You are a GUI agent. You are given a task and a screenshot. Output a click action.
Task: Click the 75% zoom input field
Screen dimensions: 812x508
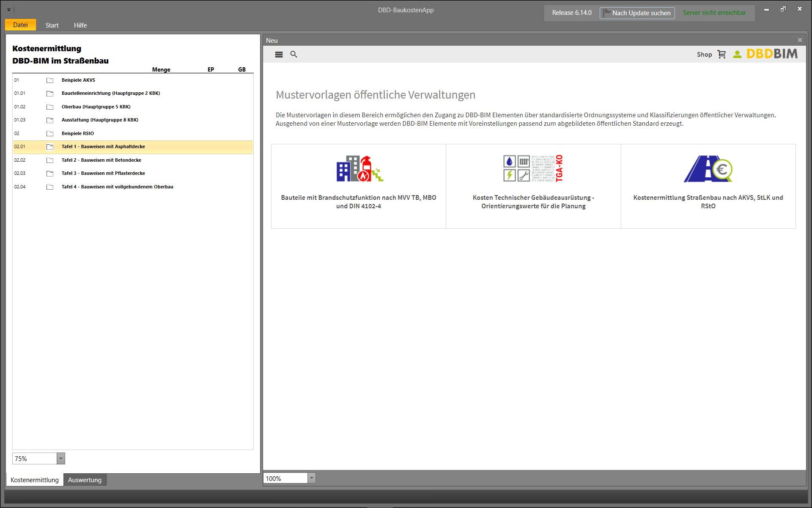click(x=35, y=458)
